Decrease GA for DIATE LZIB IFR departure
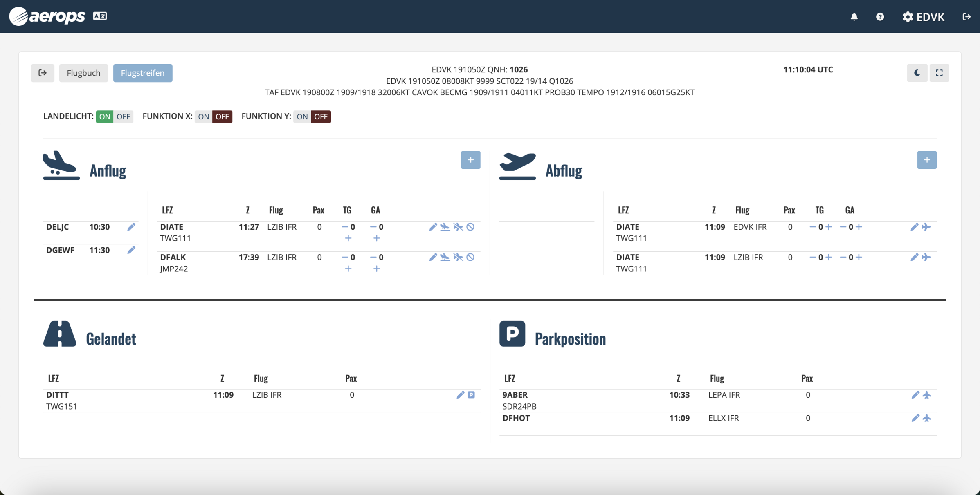Screen dimensions: 980x495 click(843, 257)
